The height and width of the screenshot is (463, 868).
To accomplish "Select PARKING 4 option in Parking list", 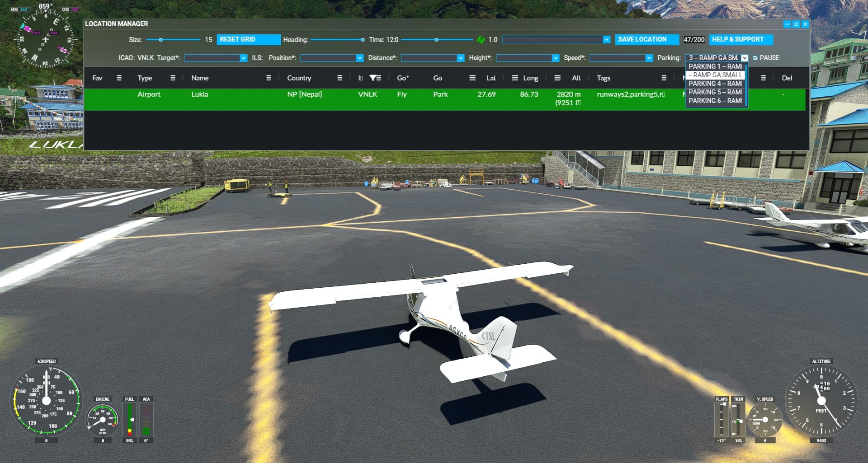I will [715, 84].
